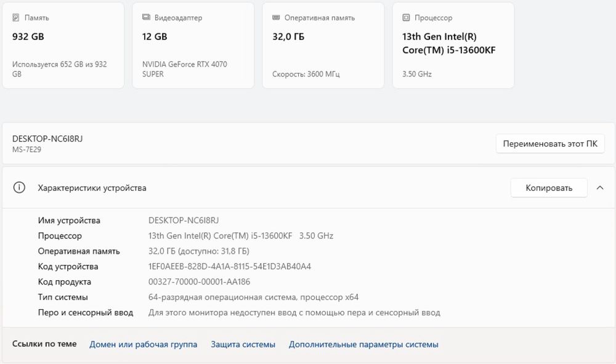This screenshot has width=616, height=364.
Task: Click the value 32,0 ГБ (доступно: 31,8 ГБ)
Action: (199, 251)
